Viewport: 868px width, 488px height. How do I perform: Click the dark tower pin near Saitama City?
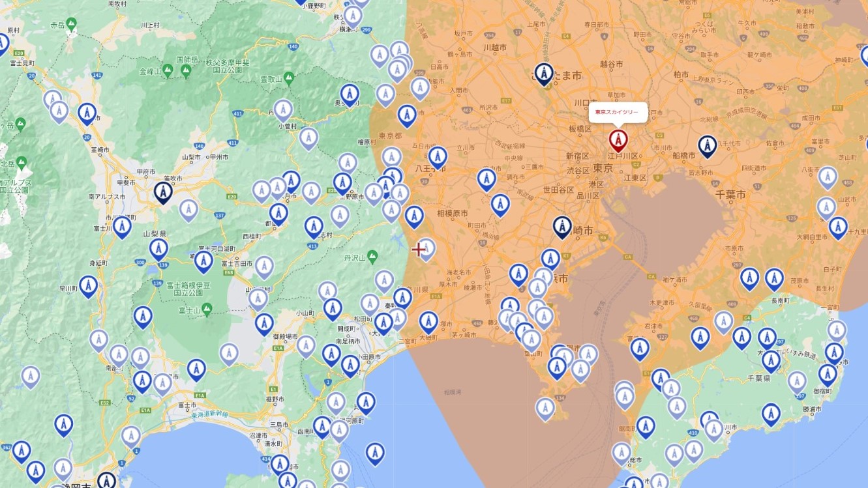coord(543,73)
